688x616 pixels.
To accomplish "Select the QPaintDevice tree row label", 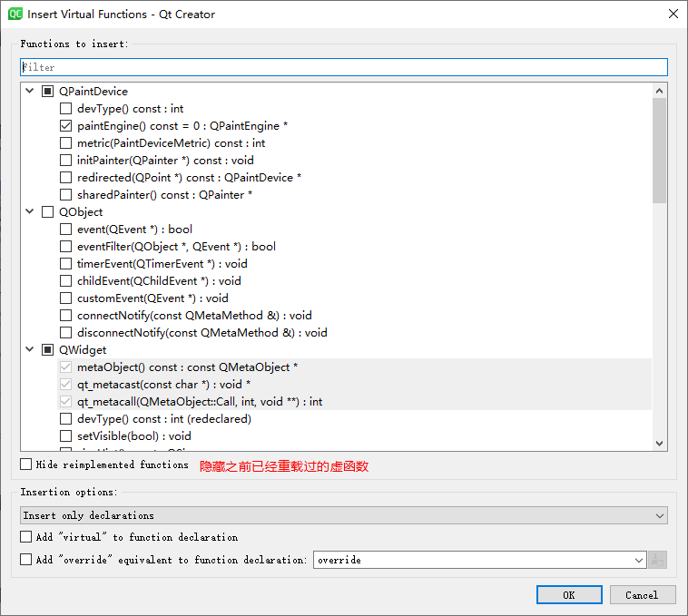I will (x=93, y=92).
